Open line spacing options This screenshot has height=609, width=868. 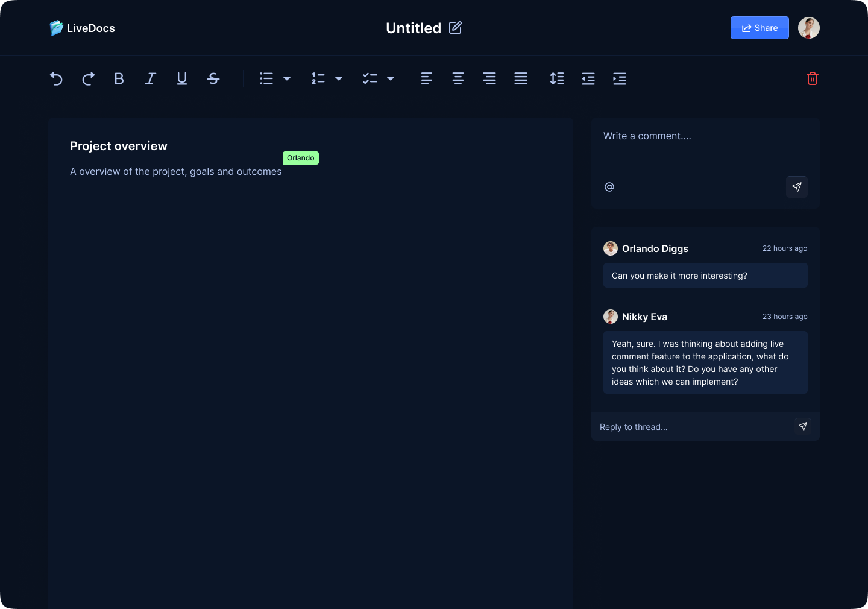coord(557,78)
